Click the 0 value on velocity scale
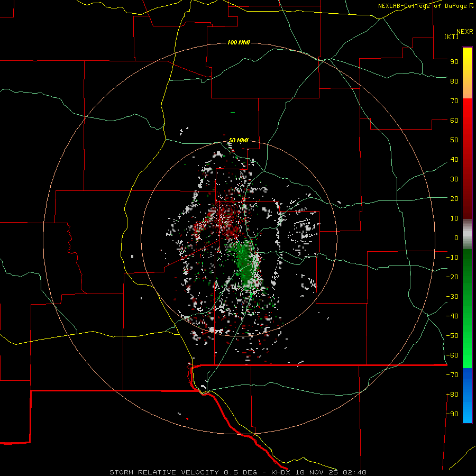The height and width of the screenshot is (476, 476). pos(456,237)
